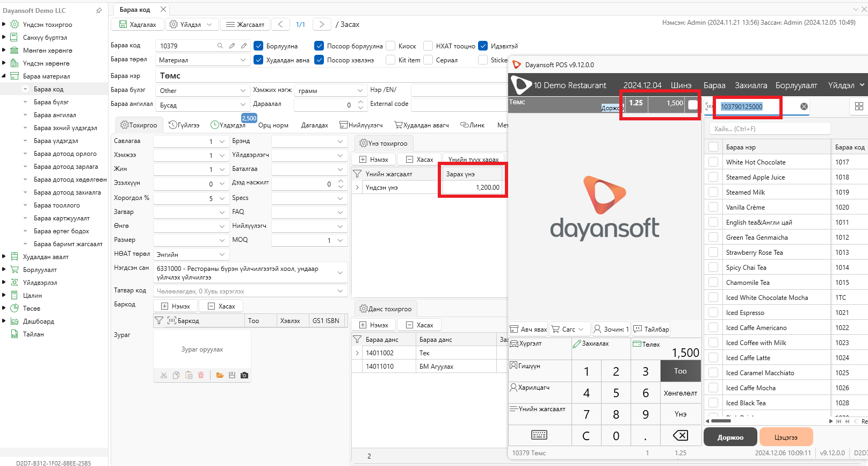The image size is (868, 466).
Task: Open the Борлуулалт menu in POS
Action: (x=796, y=85)
